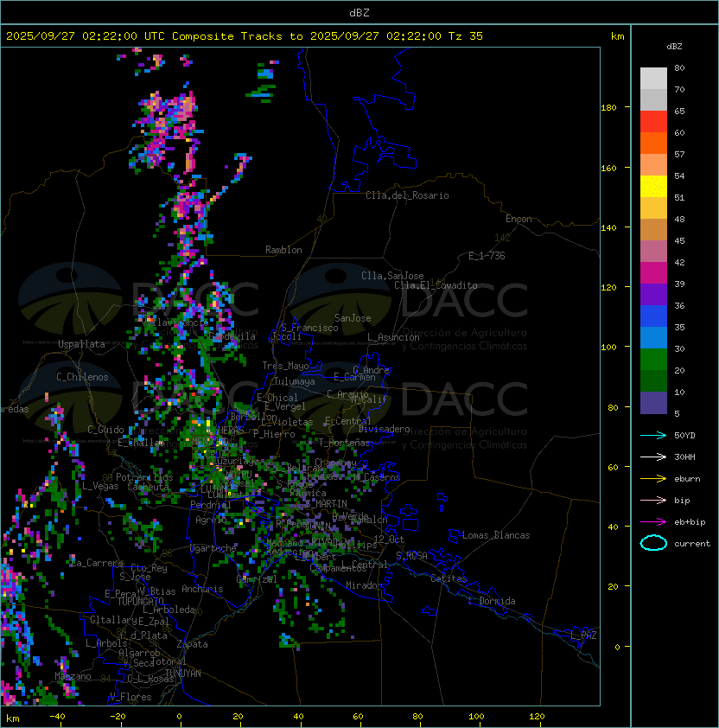Click the Uspallata place label
Image resolution: width=719 pixels, height=728 pixels.
81,344
